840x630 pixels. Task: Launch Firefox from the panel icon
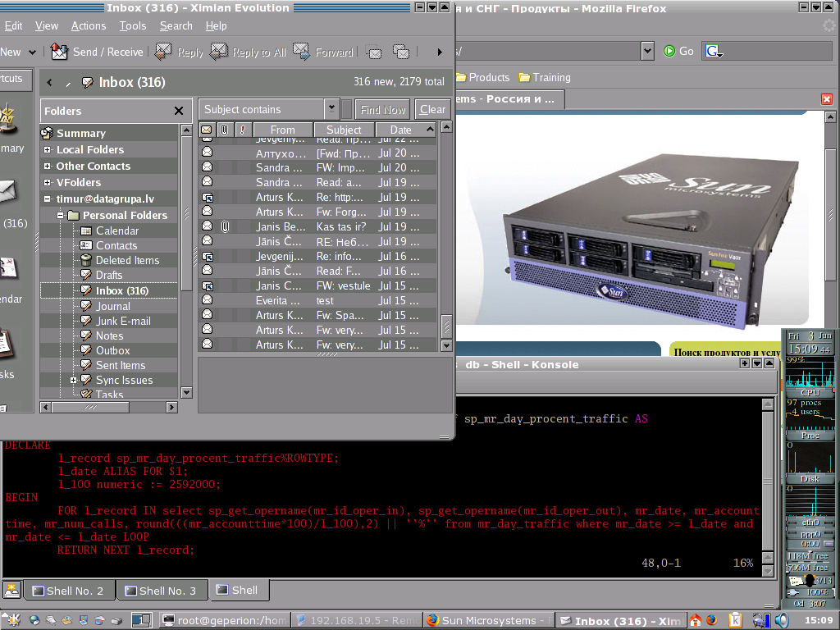pyautogui.click(x=712, y=620)
